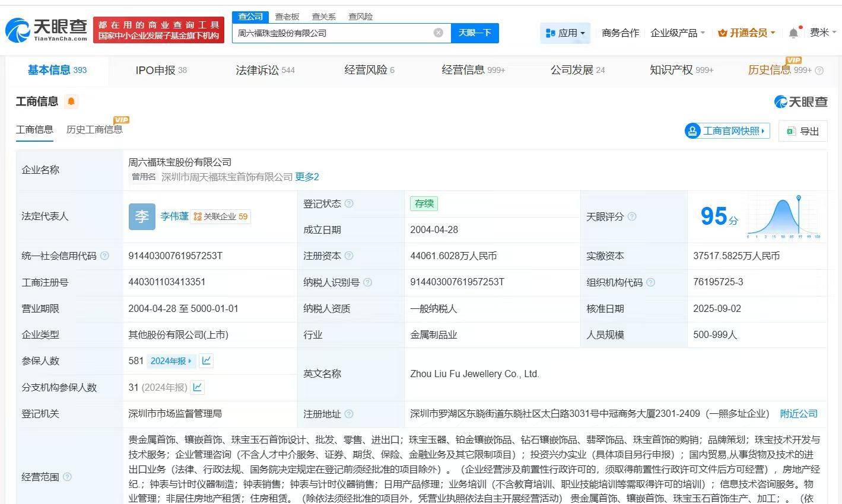
Task: Select the 历史工商信息 VIP sub-tab
Action: click(x=95, y=129)
